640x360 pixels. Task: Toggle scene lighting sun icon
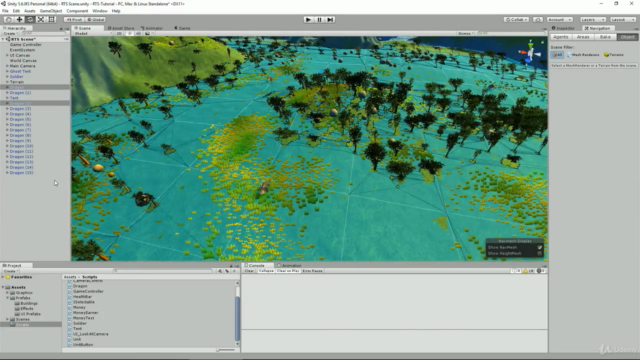pyautogui.click(x=130, y=33)
